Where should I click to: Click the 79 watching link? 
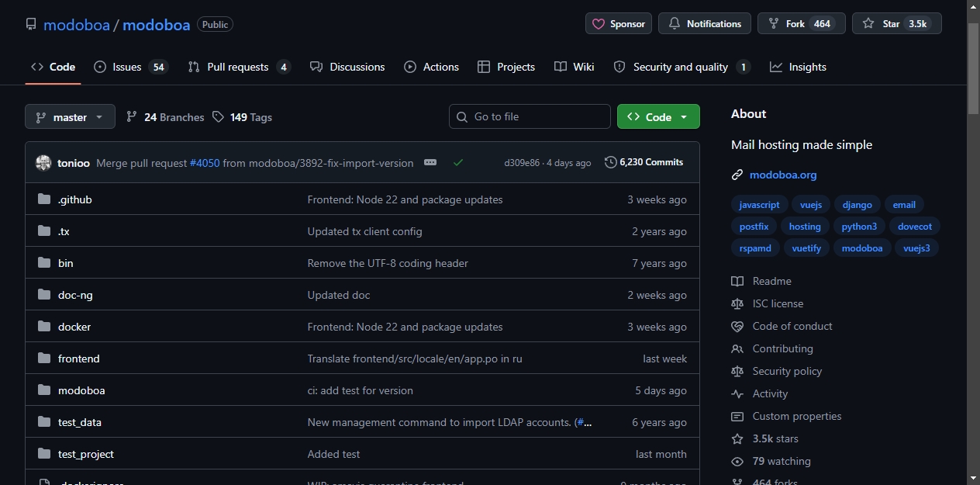pyautogui.click(x=782, y=461)
